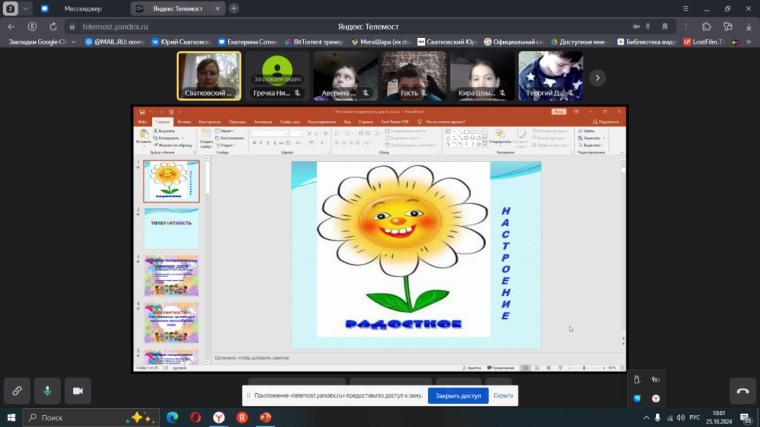Switch to the Слайд-шоу ribbon tab
Screen dimensions: 760x427
290,122
